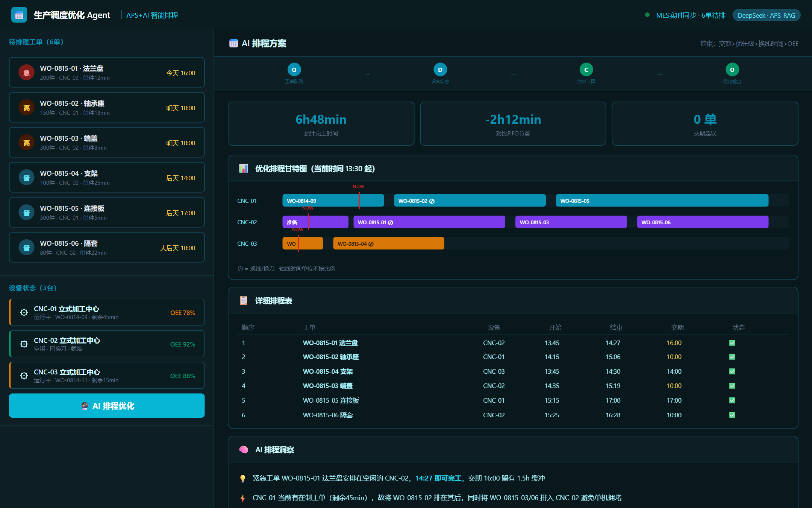Click the brain icon beside AI 排程洞察

244,449
